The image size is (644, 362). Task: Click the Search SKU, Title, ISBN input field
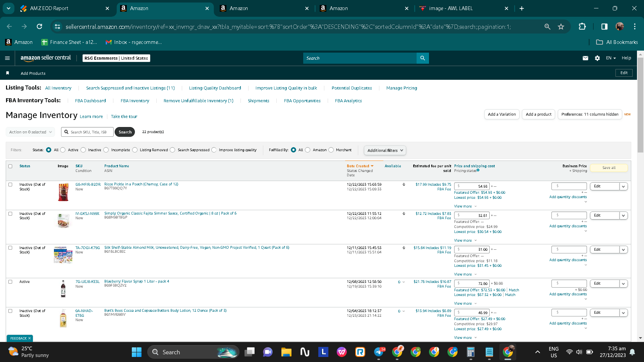(x=87, y=132)
